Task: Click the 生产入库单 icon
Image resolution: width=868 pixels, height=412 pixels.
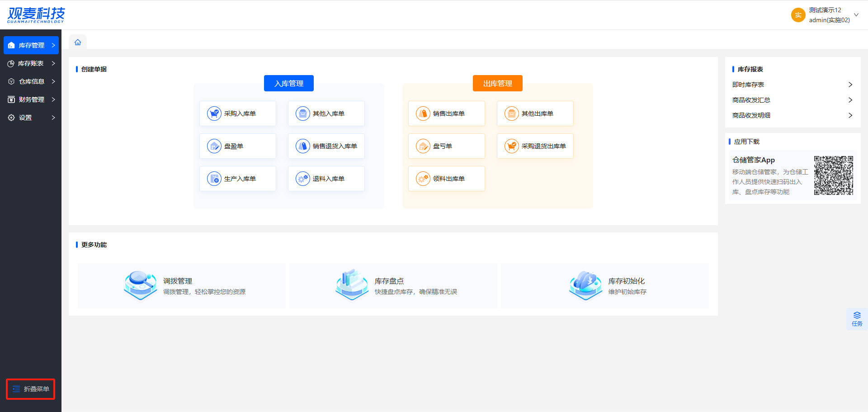Action: pyautogui.click(x=214, y=179)
